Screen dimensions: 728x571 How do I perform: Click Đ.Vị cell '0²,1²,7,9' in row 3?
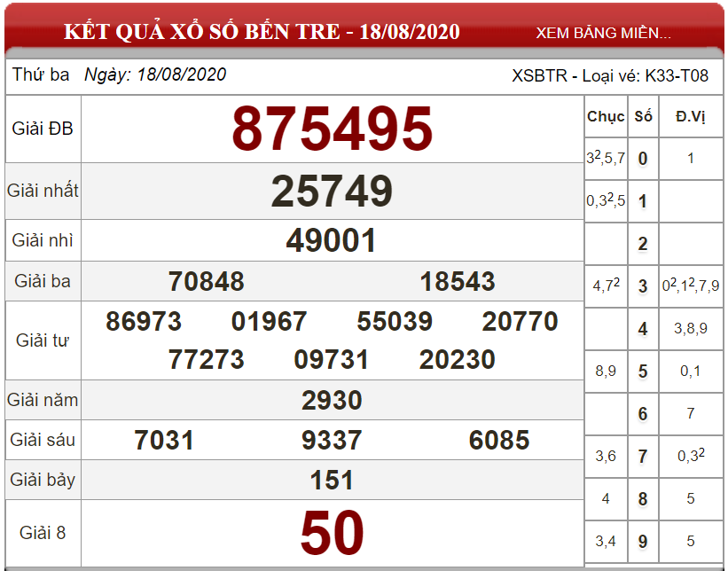[x=691, y=285]
